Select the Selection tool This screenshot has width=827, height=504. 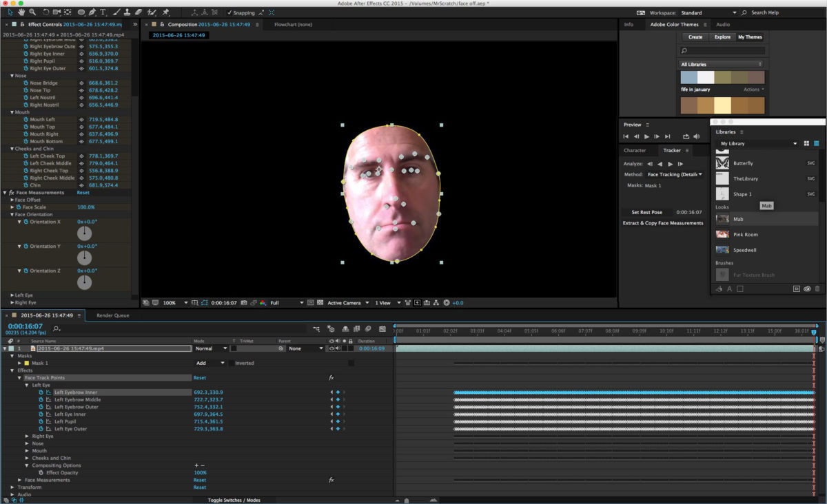point(10,12)
